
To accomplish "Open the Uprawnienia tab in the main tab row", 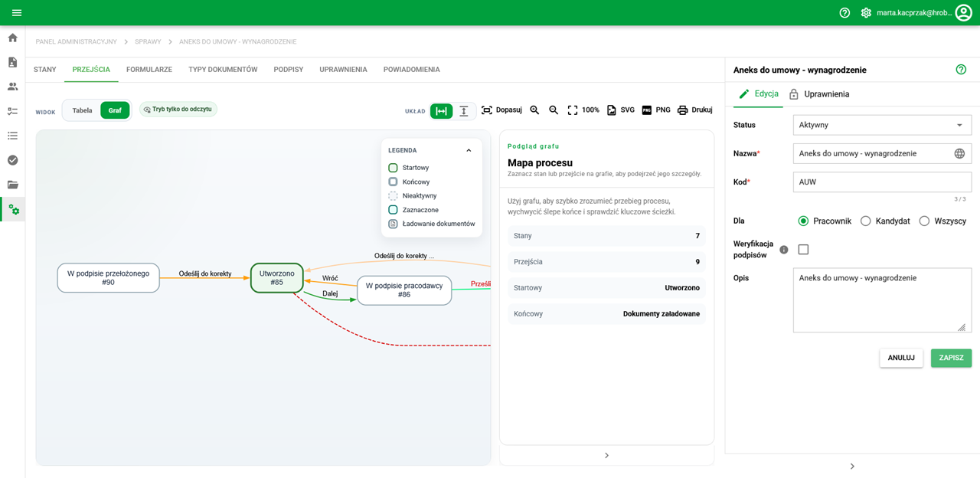I will (x=343, y=70).
